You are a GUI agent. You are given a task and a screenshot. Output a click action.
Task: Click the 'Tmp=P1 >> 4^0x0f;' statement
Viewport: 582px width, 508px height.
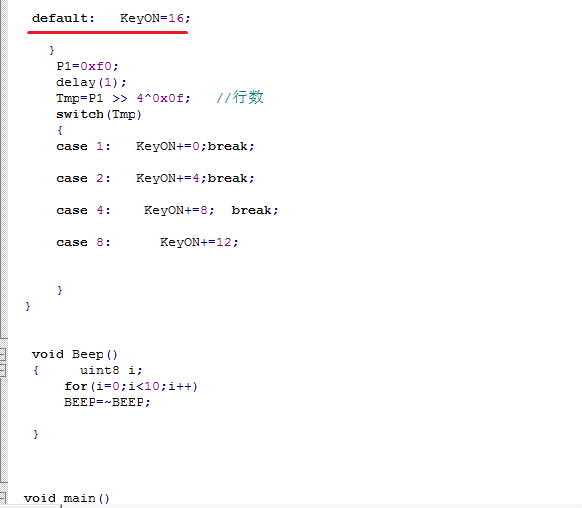point(123,98)
